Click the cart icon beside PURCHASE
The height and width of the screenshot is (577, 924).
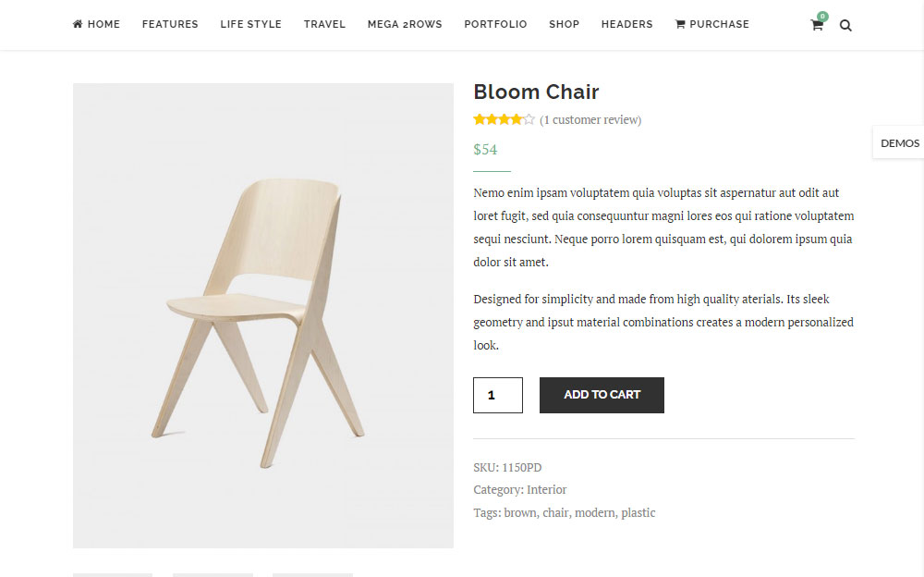tap(678, 24)
